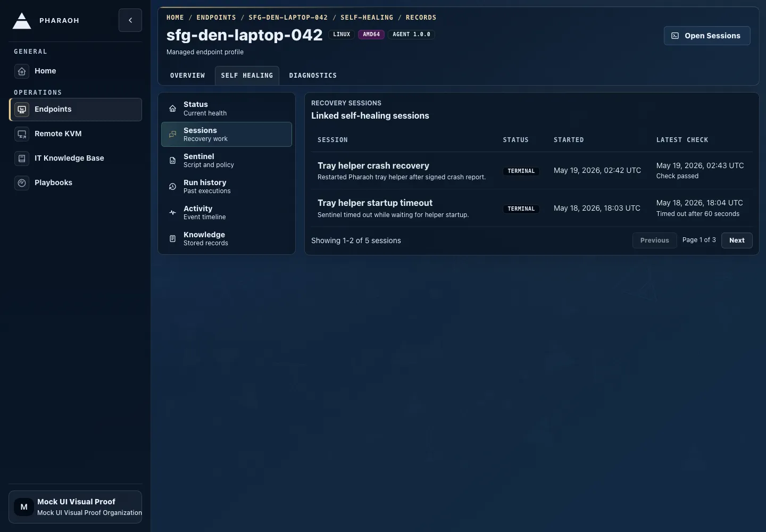Viewport: 766px width, 532px height.
Task: Open Sentinel script and policy section
Action: point(227,161)
